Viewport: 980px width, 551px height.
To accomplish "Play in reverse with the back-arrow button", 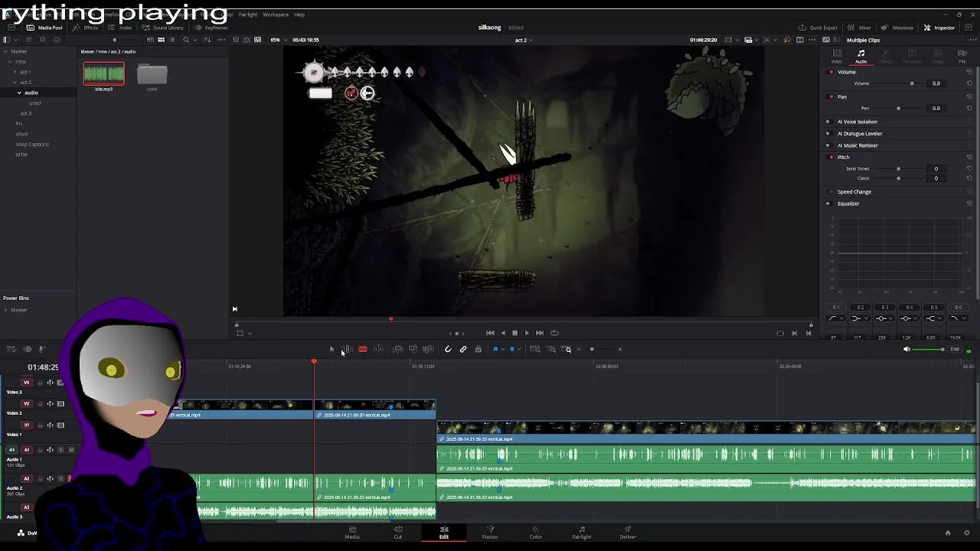I will tap(502, 333).
